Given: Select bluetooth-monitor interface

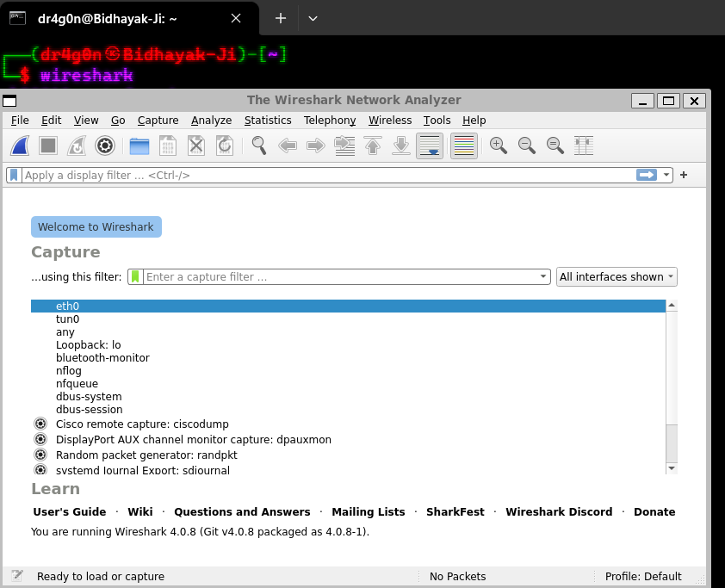Looking at the screenshot, I should tap(348, 358).
